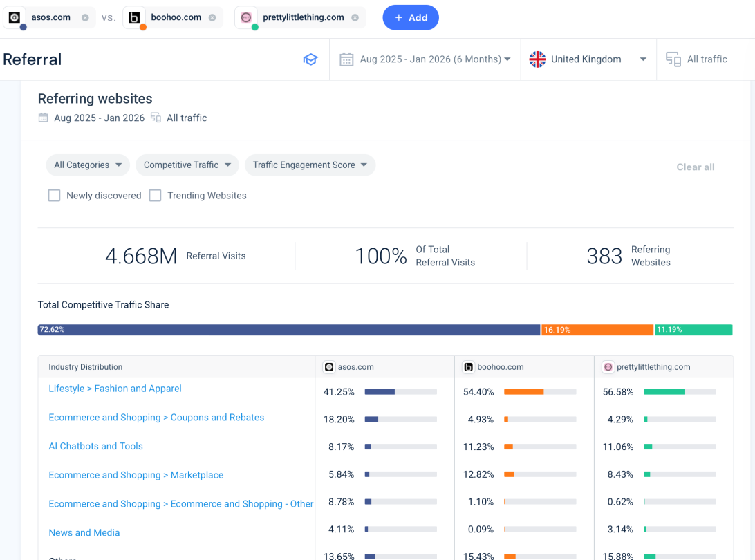Open the AI Chatbots and Tools link
This screenshot has height=560, width=755.
click(x=95, y=446)
